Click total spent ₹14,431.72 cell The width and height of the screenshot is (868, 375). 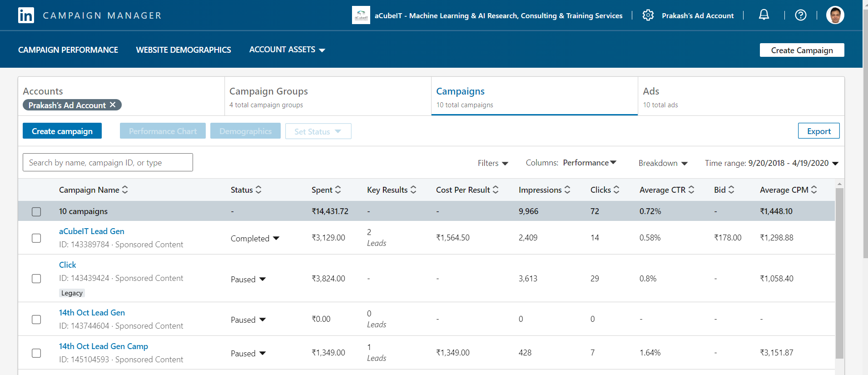330,211
